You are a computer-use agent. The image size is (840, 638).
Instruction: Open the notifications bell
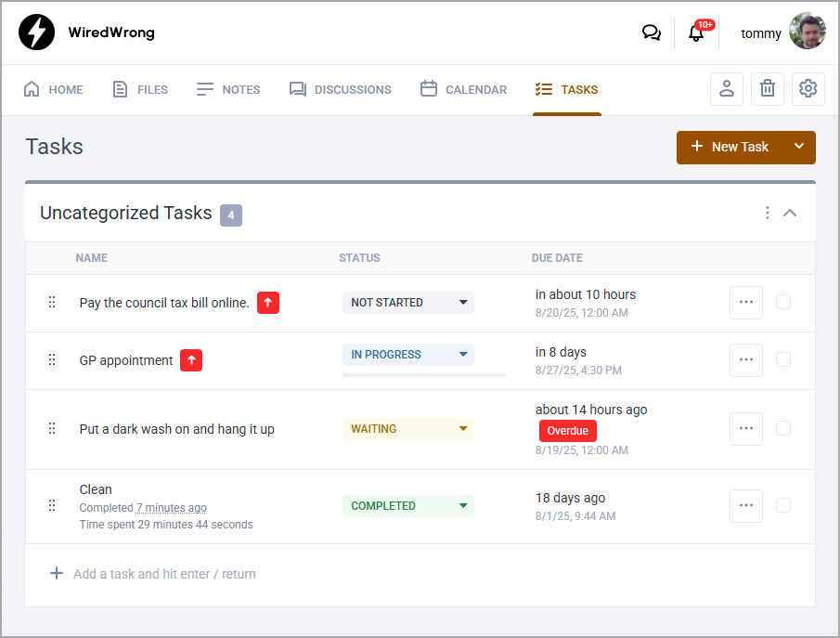tap(696, 33)
